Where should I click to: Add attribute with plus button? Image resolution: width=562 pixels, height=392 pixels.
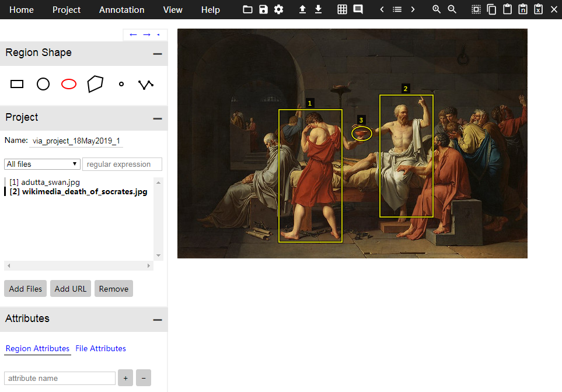click(125, 378)
